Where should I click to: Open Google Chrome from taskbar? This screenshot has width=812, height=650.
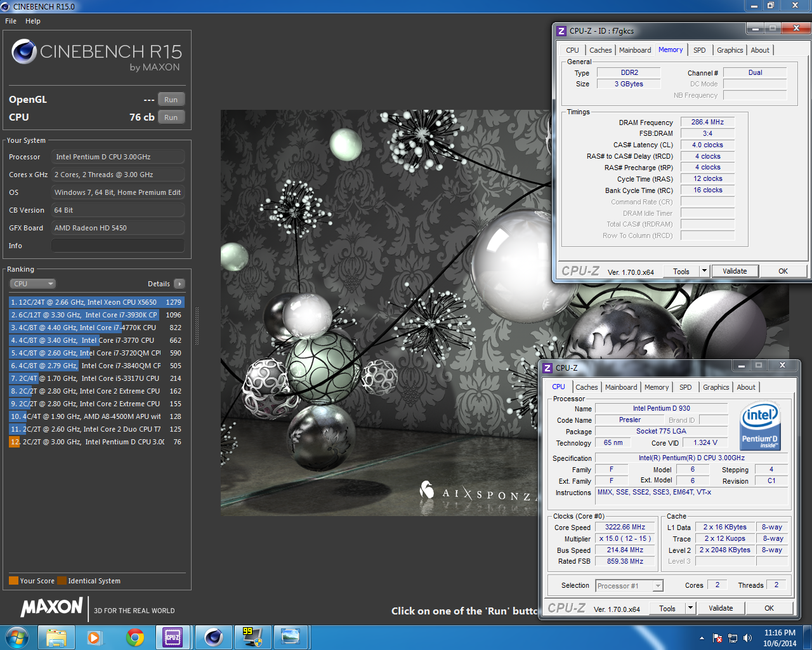134,637
